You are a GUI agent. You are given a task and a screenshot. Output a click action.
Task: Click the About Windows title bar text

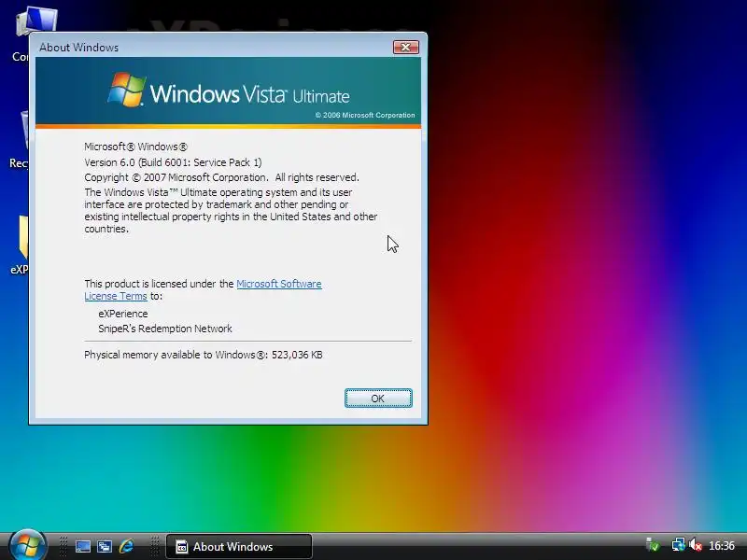(78, 48)
